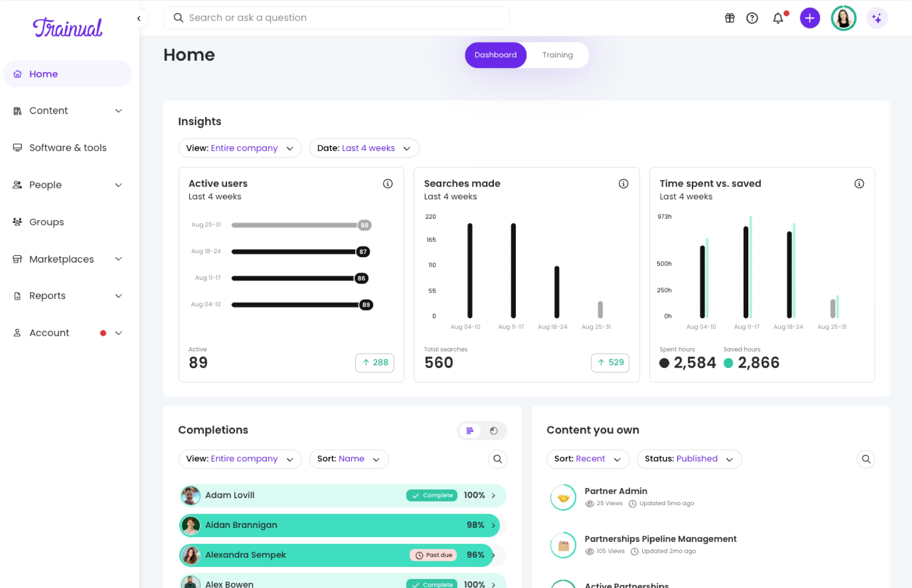Click the search magnifier icon in top bar
The width and height of the screenshot is (912, 588).
click(178, 18)
